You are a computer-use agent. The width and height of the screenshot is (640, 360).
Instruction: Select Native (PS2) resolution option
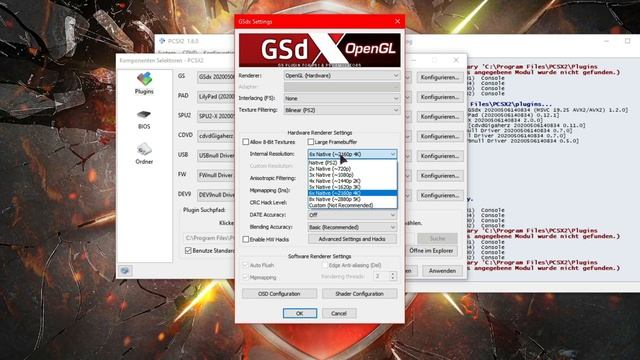tap(352, 163)
